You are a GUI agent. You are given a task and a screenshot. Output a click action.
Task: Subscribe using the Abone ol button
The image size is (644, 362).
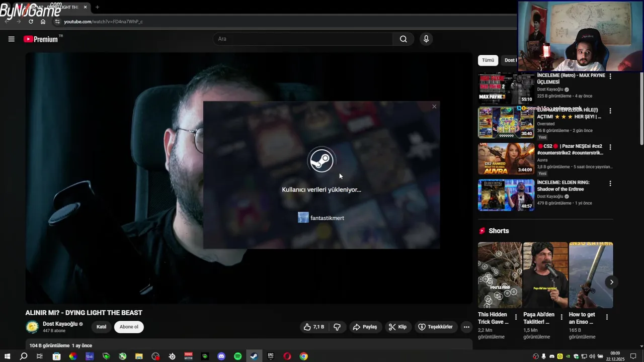[x=129, y=327]
